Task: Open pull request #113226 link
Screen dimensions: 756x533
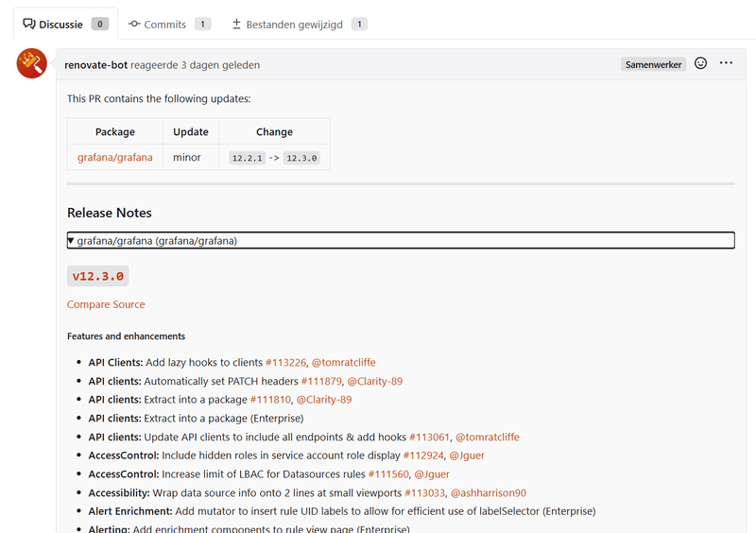Action: pos(285,362)
